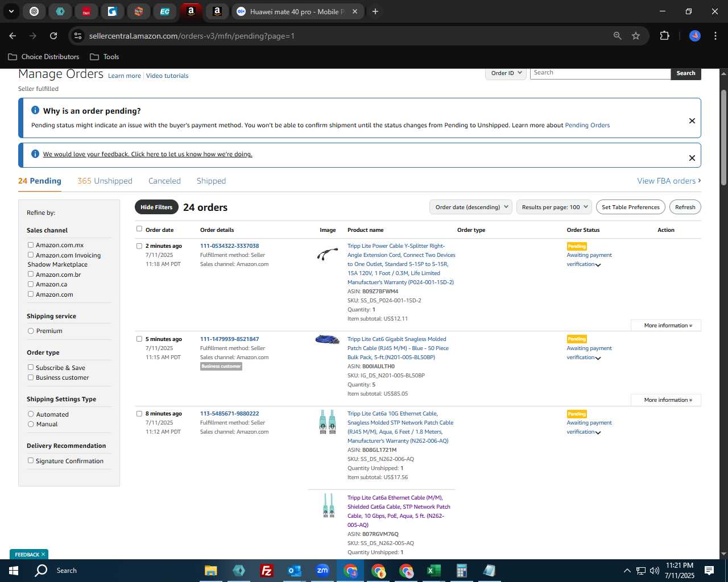Select Premium shipping service radio
The height and width of the screenshot is (582, 728).
pyautogui.click(x=31, y=331)
